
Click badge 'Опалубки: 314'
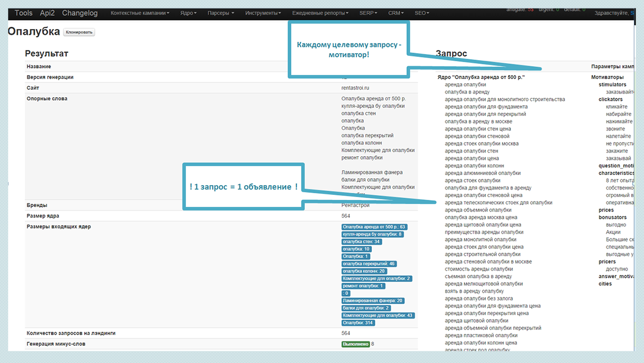click(x=358, y=323)
